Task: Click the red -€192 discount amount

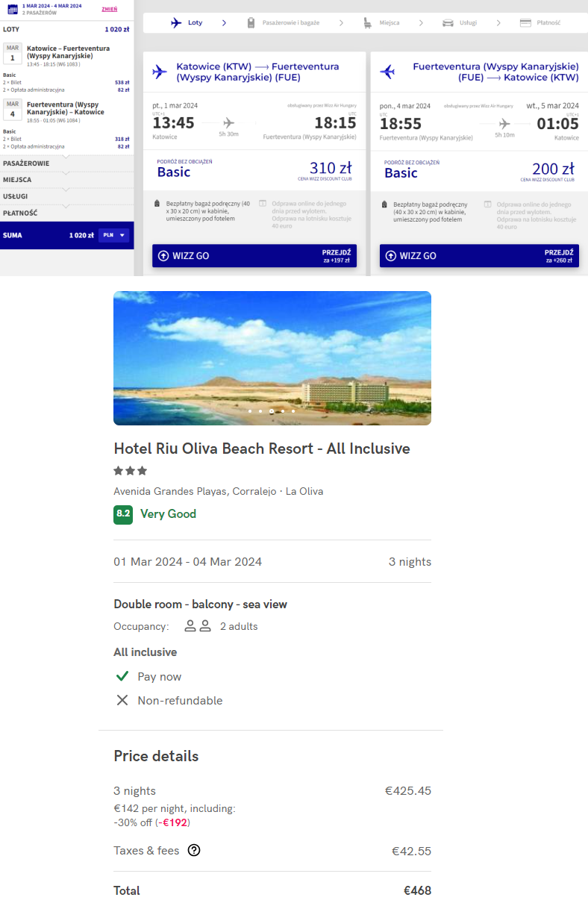Action: [x=175, y=822]
